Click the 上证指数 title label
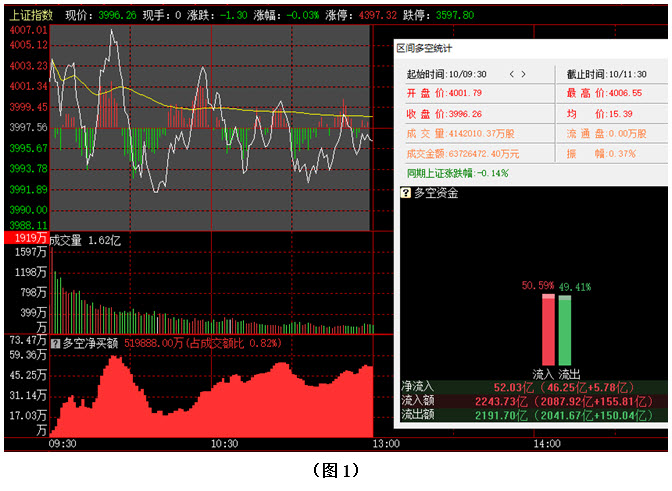 click(30, 16)
